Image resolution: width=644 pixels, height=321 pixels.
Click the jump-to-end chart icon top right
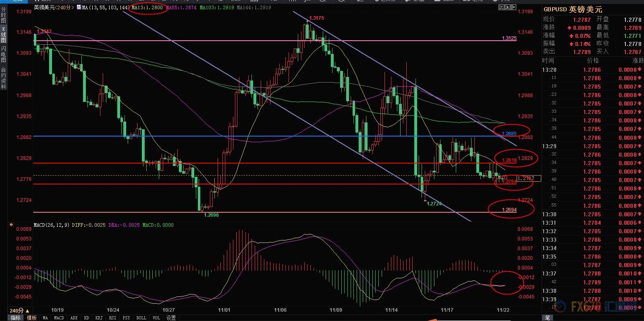click(x=513, y=7)
